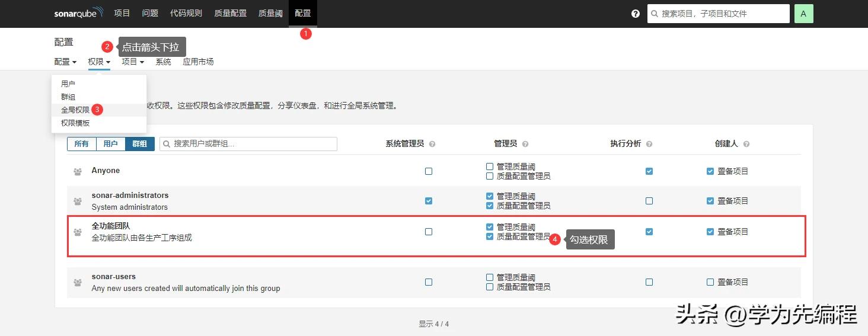The image size is (868, 336).
Task: Click the 显示 4 / 4 count text
Action: pyautogui.click(x=434, y=324)
